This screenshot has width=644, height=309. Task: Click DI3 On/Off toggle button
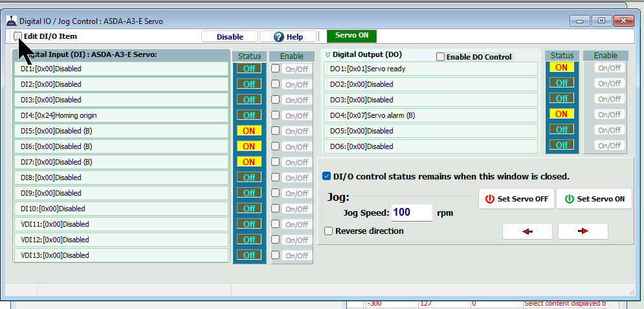(x=296, y=100)
